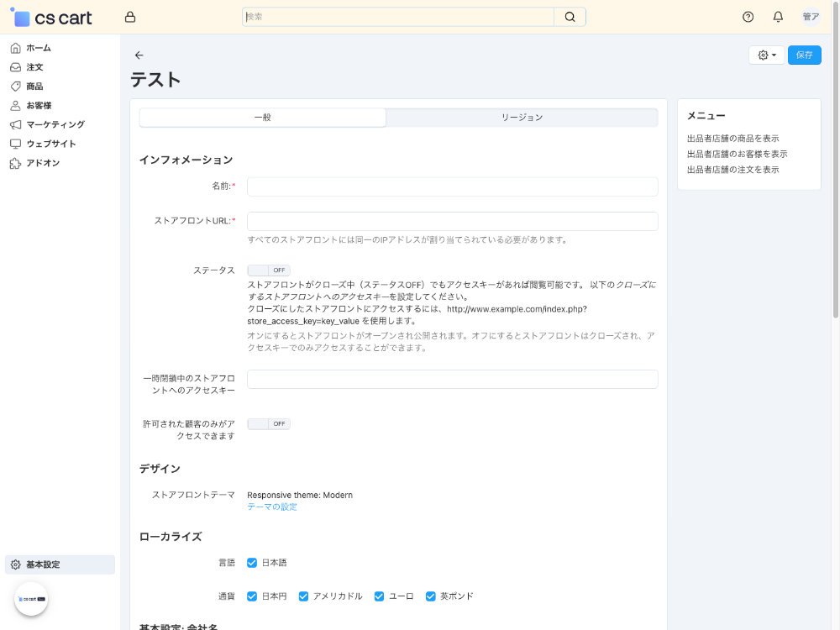Open the 管理者 account menu
Viewport: 840px width, 630px height.
[809, 16]
